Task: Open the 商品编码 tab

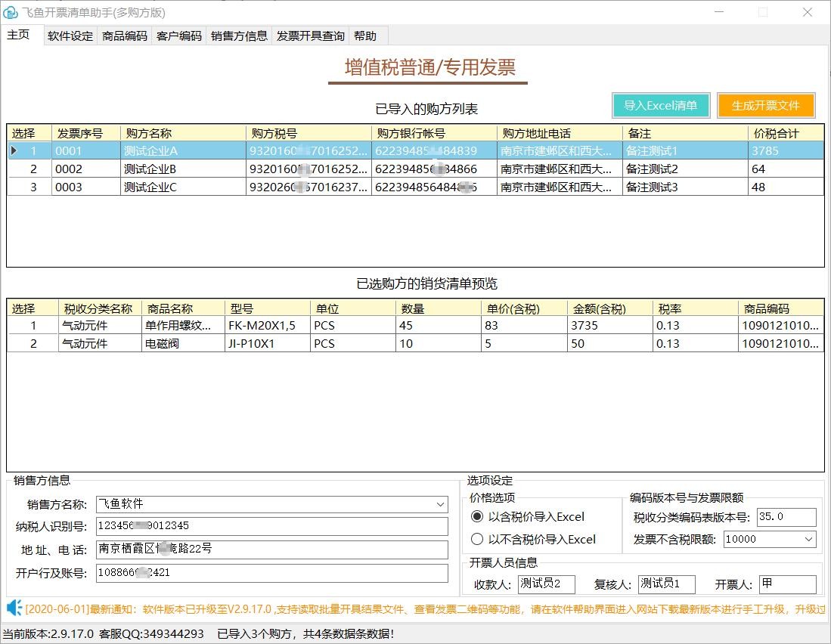Action: tap(125, 36)
